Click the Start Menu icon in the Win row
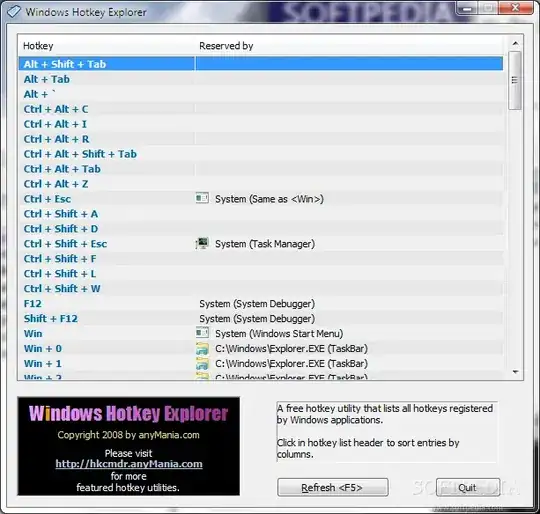Screen dimensions: 540x514 [202, 333]
